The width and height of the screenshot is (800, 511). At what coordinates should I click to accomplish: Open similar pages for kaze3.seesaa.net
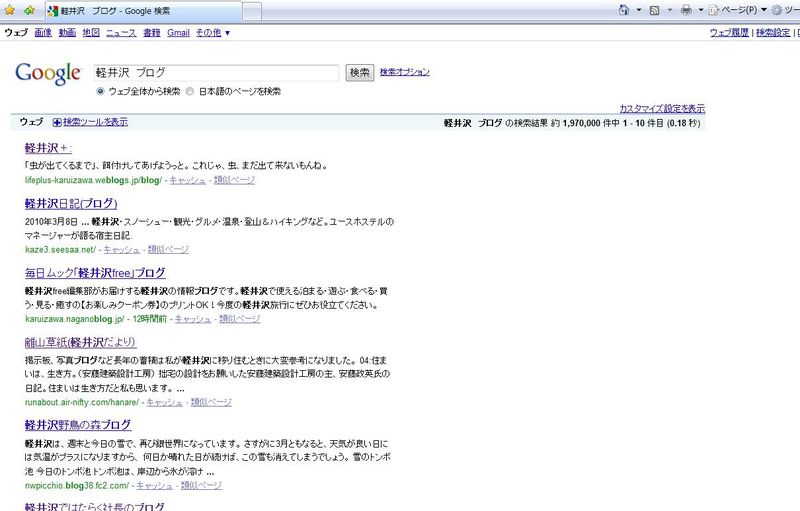point(168,249)
